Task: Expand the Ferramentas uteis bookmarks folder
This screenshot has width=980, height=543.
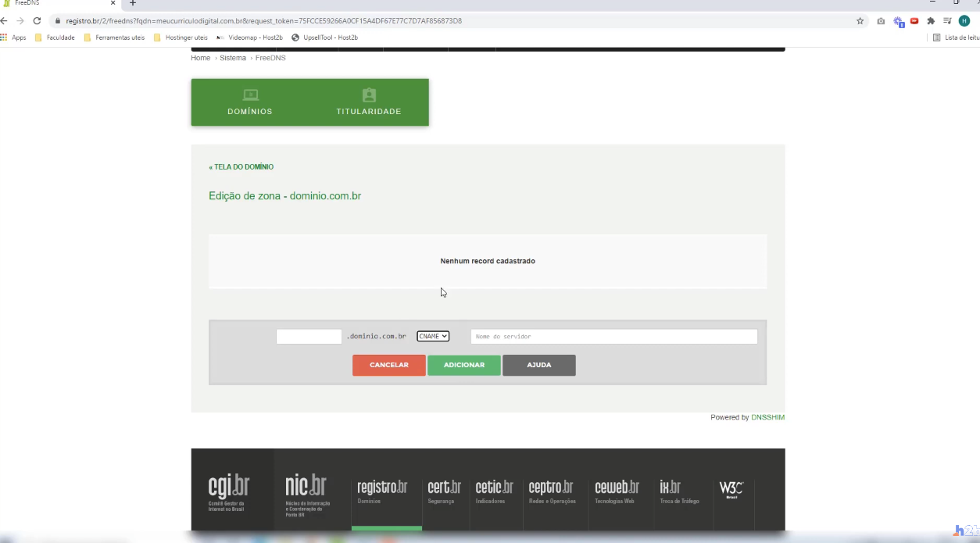Action: point(114,38)
